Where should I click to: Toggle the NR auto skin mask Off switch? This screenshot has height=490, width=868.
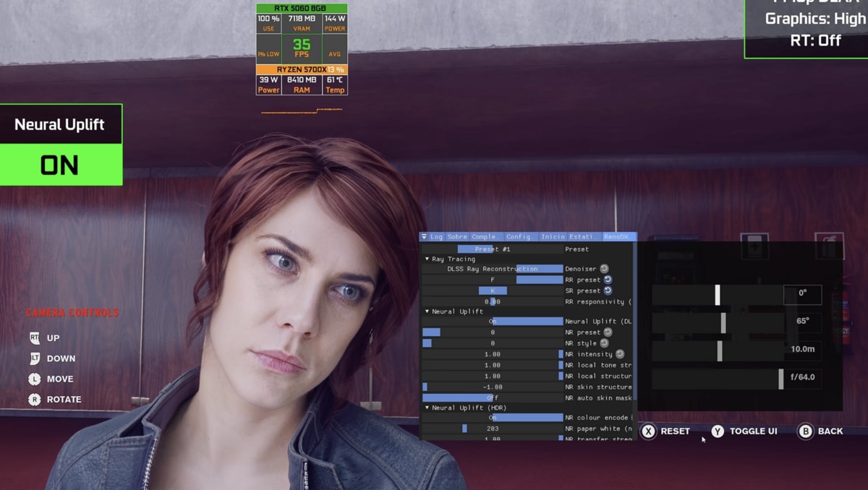point(493,398)
